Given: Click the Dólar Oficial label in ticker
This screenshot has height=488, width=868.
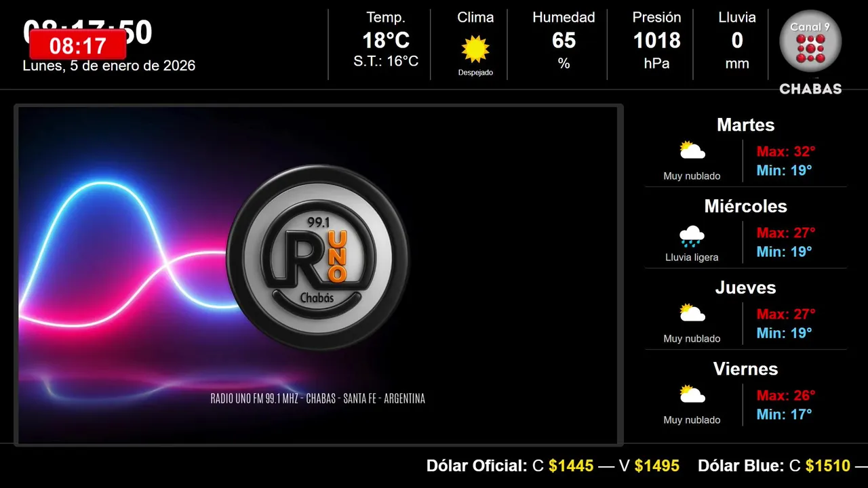Looking at the screenshot, I should click(477, 466).
